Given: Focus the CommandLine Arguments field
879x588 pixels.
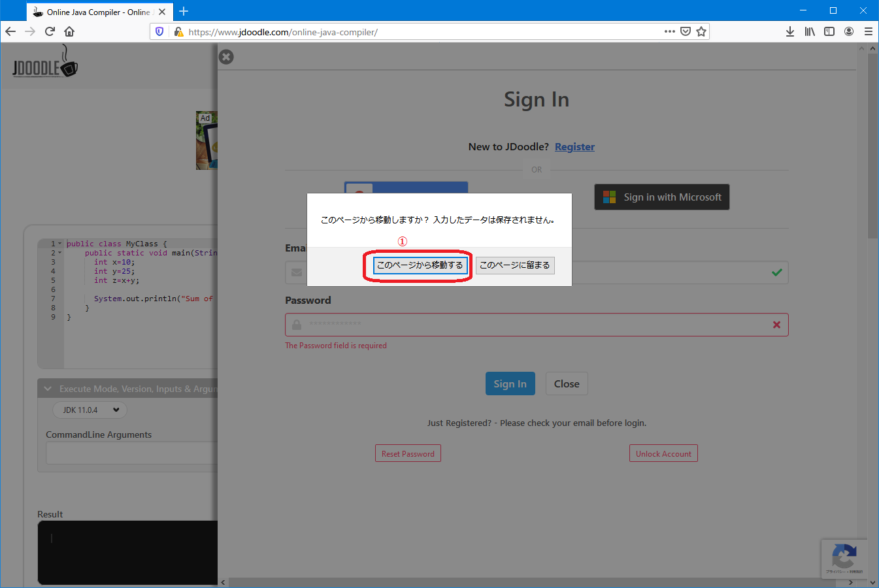Looking at the screenshot, I should tap(131, 453).
